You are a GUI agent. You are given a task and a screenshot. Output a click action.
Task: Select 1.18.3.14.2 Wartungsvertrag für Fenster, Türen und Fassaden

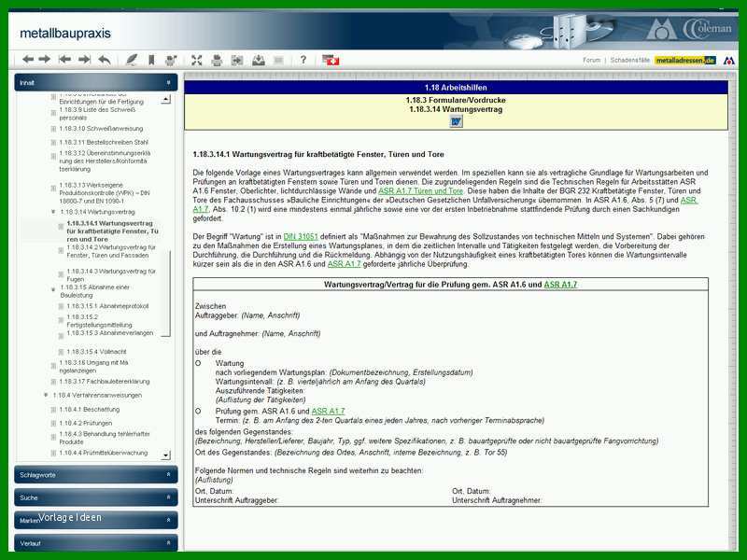pos(111,251)
